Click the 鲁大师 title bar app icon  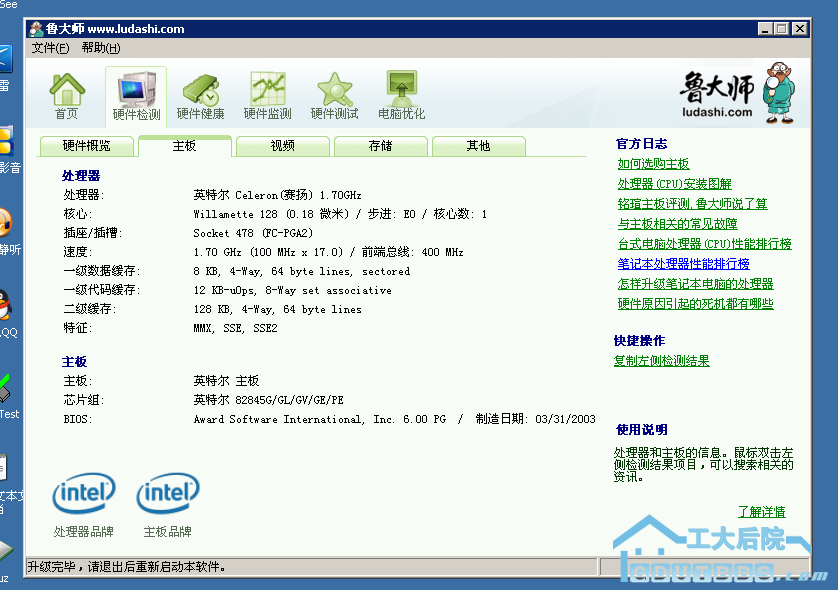36,29
